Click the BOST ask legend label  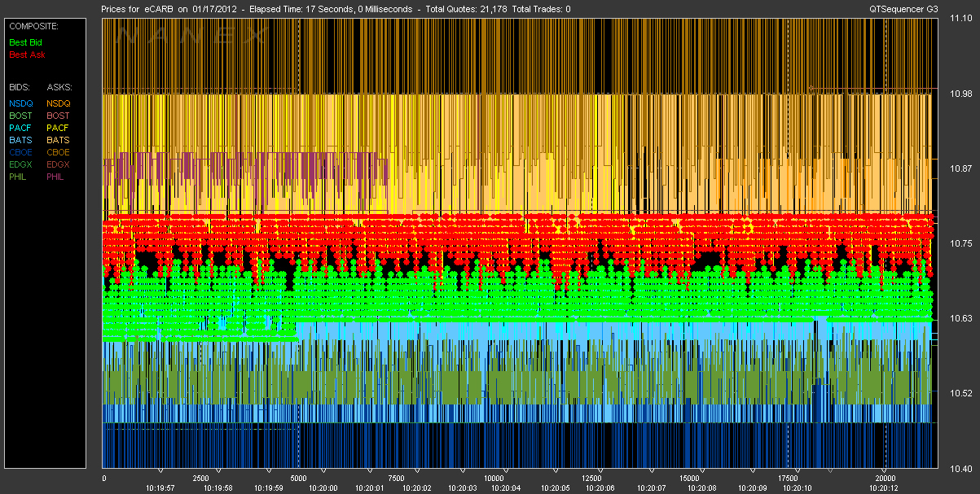pyautogui.click(x=59, y=116)
